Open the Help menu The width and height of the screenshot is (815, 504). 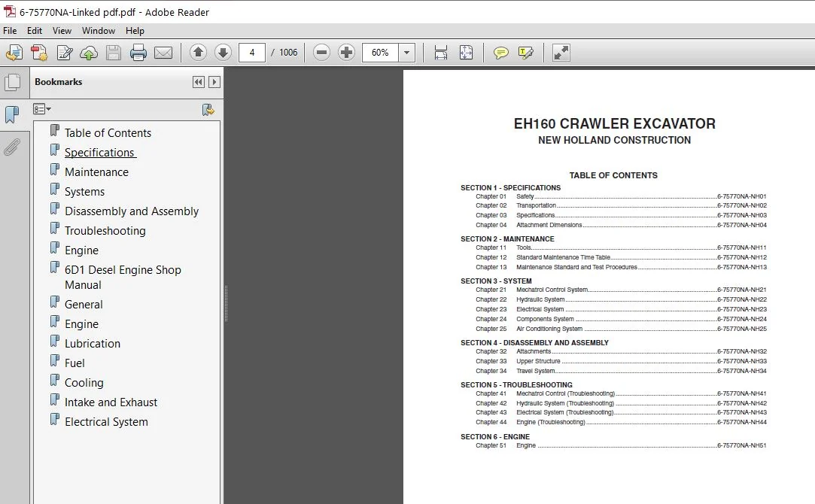pos(135,31)
